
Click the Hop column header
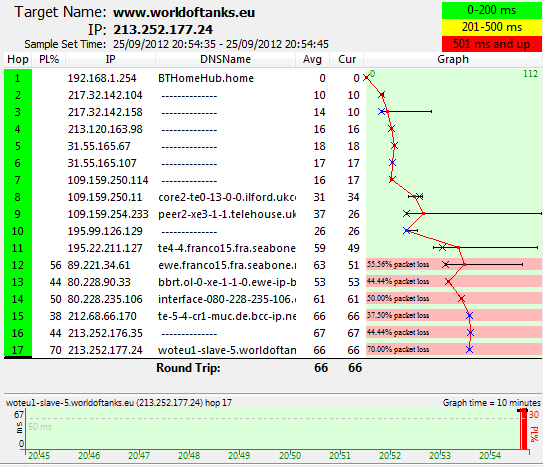tap(18, 60)
